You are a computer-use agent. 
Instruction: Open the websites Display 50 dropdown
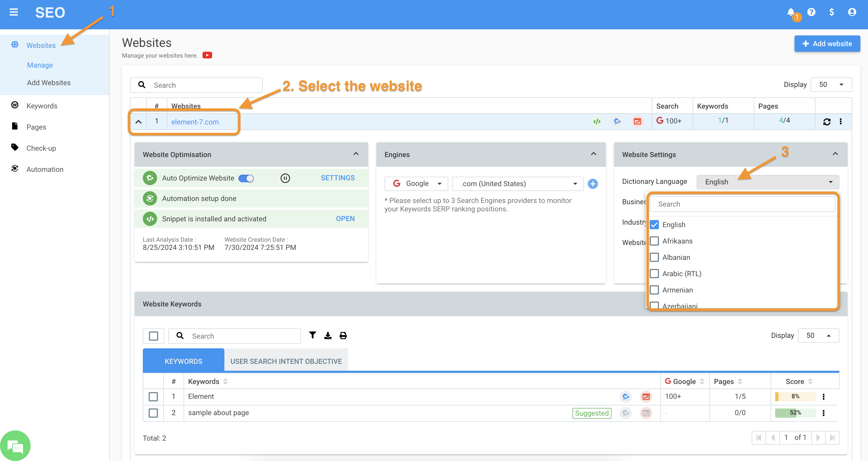click(x=831, y=85)
